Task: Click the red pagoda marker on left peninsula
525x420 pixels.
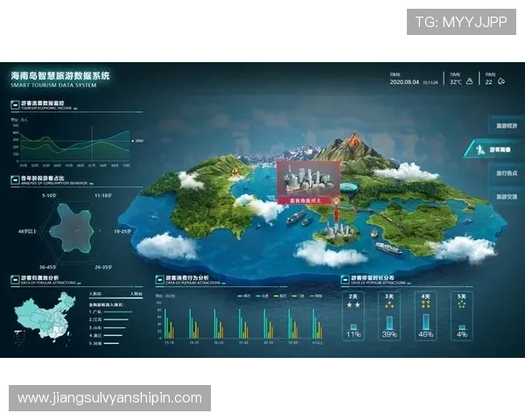Action: [235, 172]
